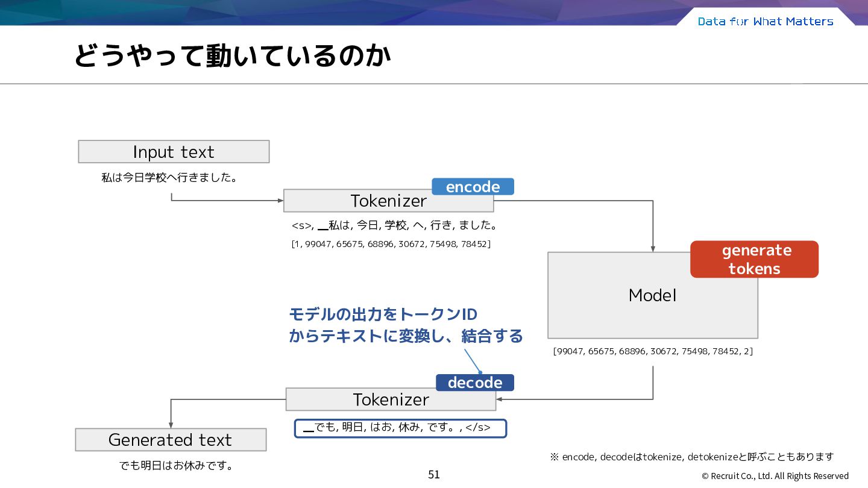Click the slide title どうやって動いているのか

coord(232,56)
